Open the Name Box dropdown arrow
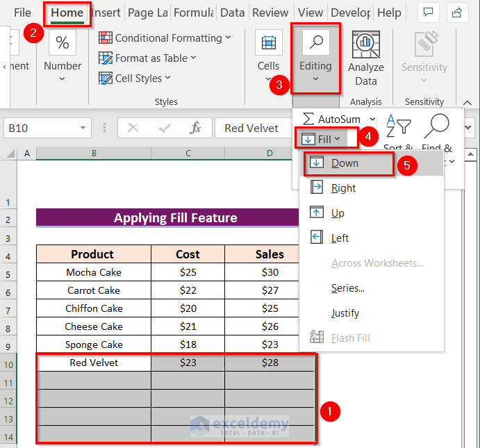 coord(83,128)
